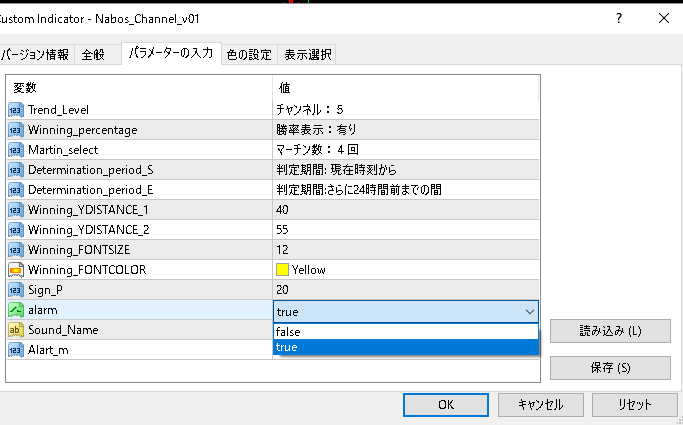Click the Determination_period_S row icon

16,170
